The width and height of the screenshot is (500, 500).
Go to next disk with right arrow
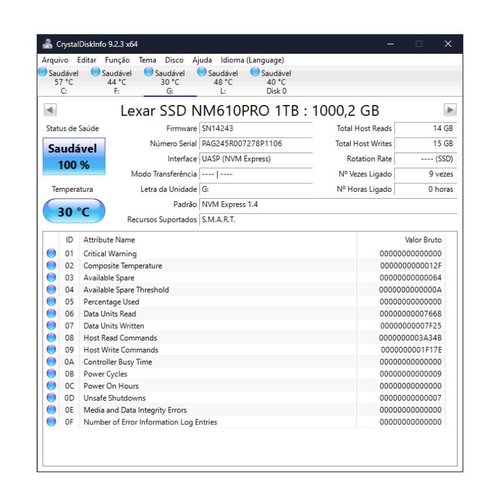pos(450,110)
